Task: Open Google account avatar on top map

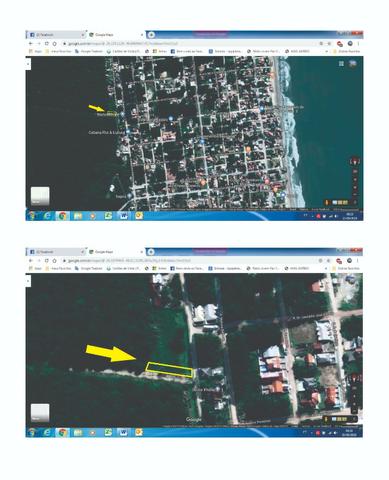Action: click(x=352, y=63)
